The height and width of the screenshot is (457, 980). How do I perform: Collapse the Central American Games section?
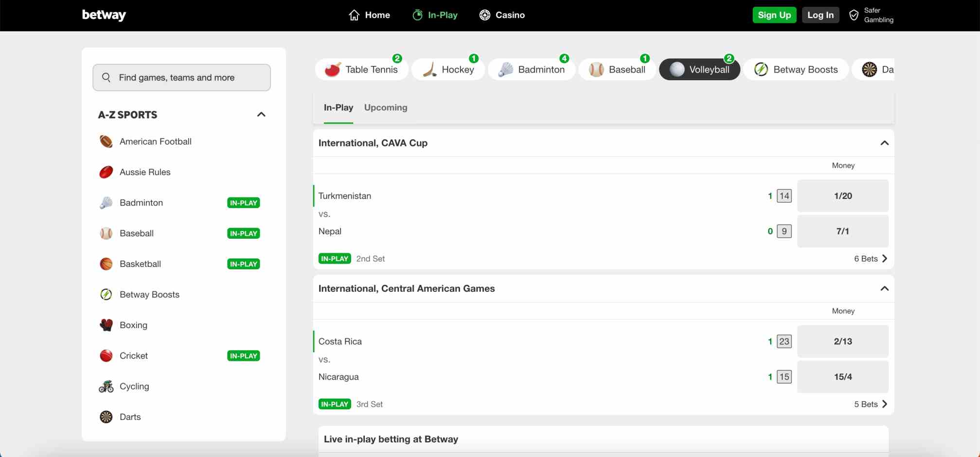click(884, 288)
